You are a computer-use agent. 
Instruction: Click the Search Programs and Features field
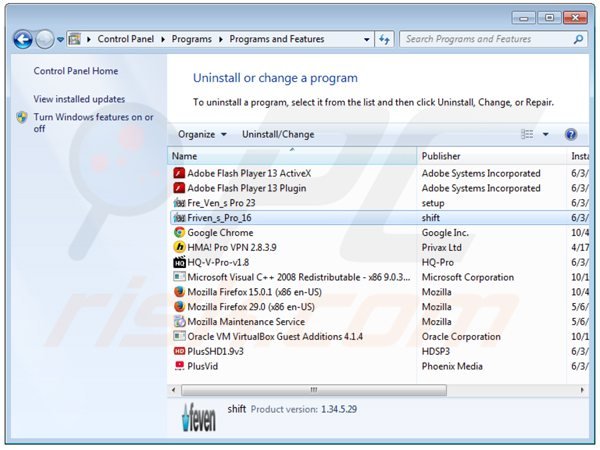[485, 39]
